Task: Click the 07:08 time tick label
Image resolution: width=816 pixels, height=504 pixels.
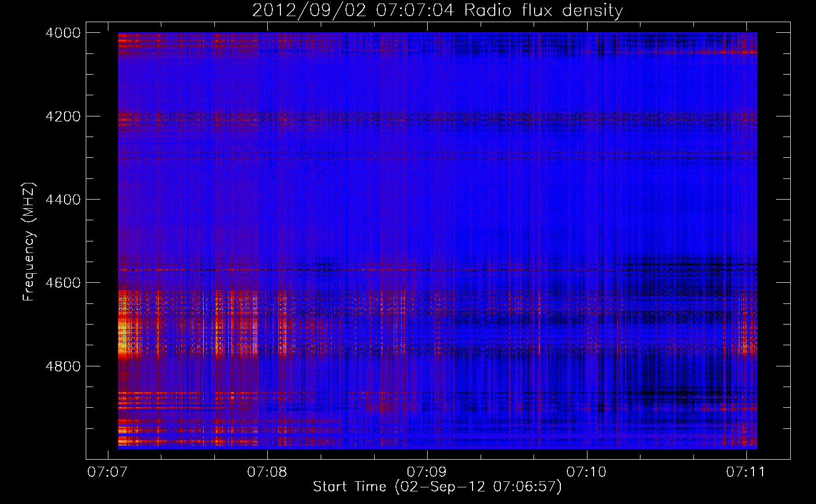Action: (x=267, y=472)
